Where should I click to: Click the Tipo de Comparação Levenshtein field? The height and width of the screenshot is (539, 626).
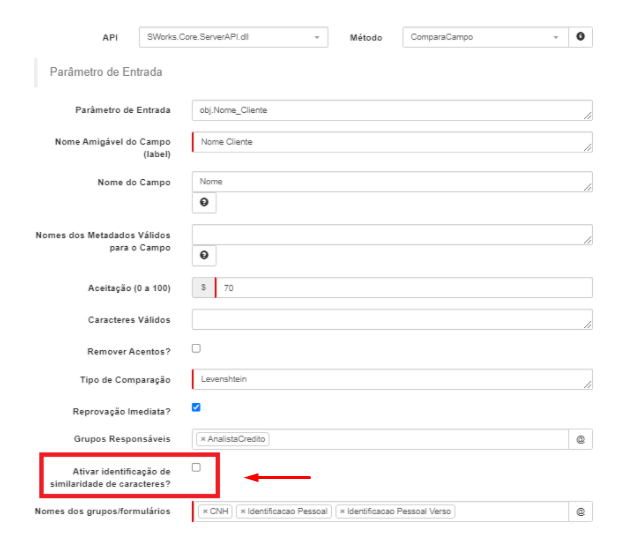[x=392, y=379]
